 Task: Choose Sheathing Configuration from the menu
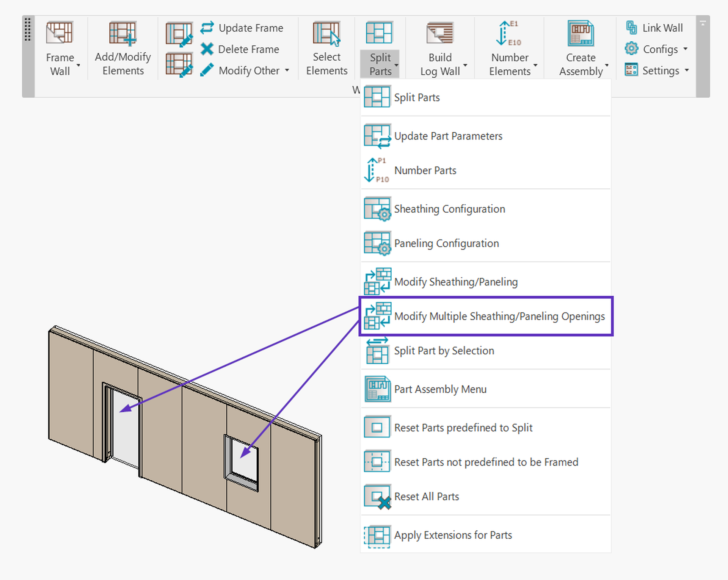point(449,208)
